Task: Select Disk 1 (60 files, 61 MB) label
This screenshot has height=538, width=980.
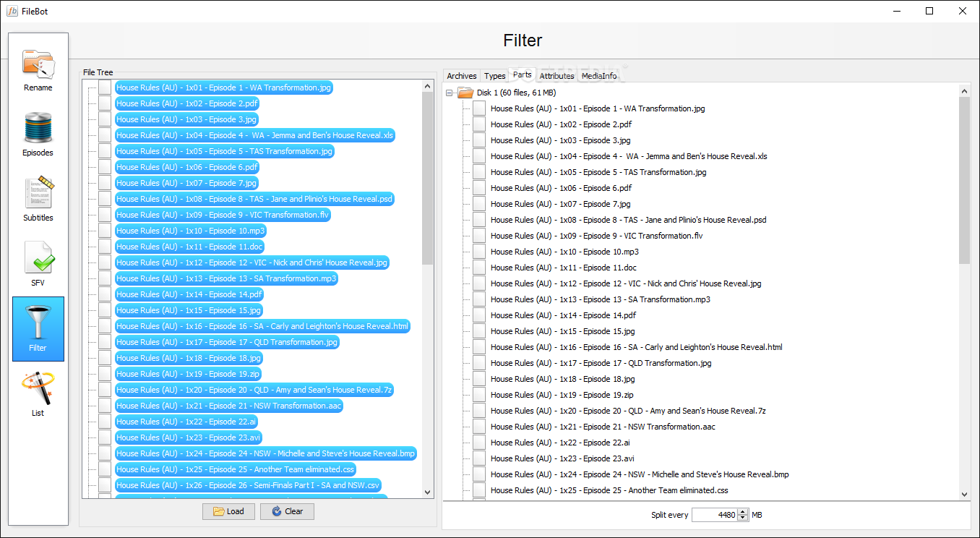Action: [516, 93]
